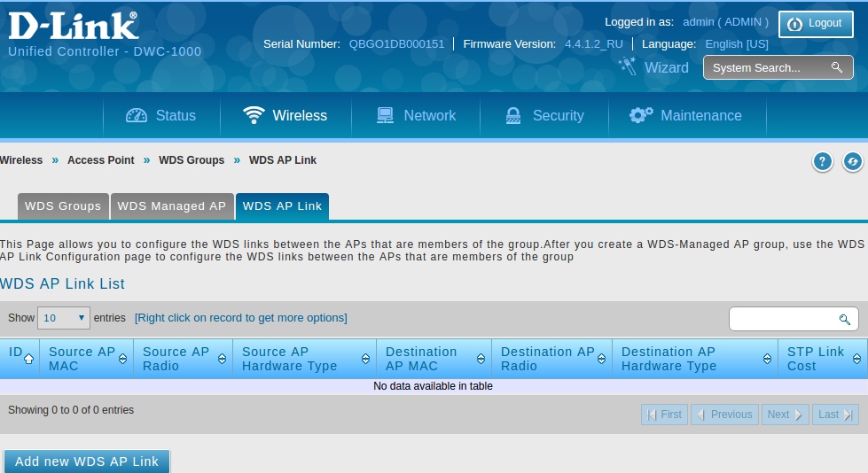
Task: Click the page refresh icon
Action: pos(852,161)
